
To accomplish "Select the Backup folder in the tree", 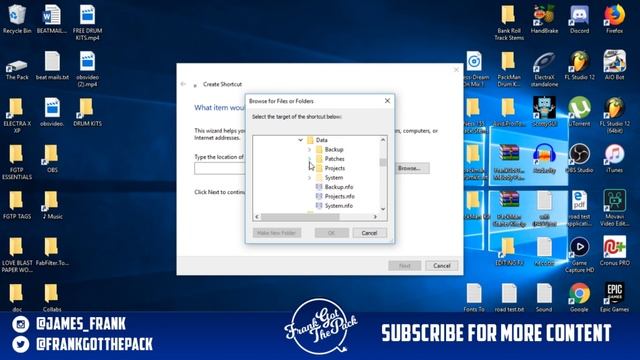I will tap(330, 149).
